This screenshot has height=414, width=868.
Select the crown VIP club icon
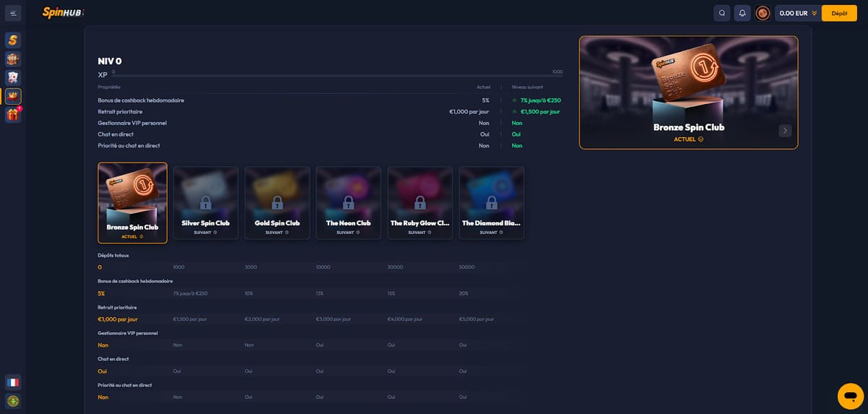coord(13,96)
